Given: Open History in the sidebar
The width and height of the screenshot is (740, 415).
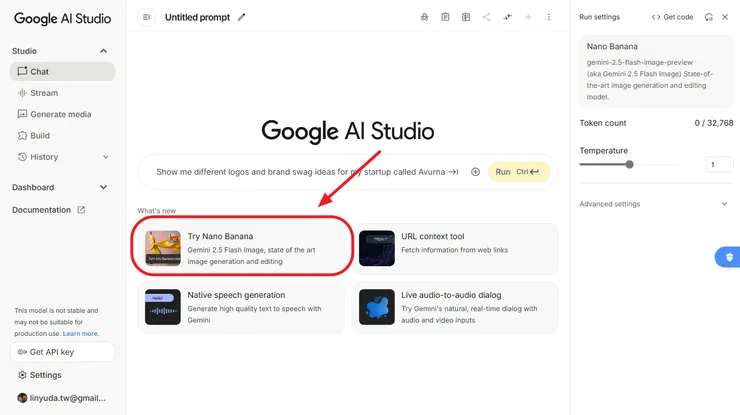Looking at the screenshot, I should [62, 157].
